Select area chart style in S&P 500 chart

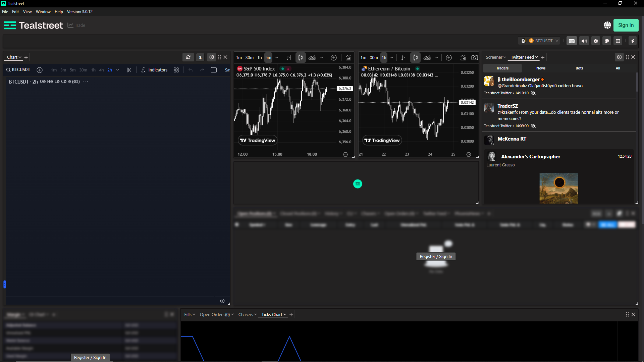pos(312,58)
